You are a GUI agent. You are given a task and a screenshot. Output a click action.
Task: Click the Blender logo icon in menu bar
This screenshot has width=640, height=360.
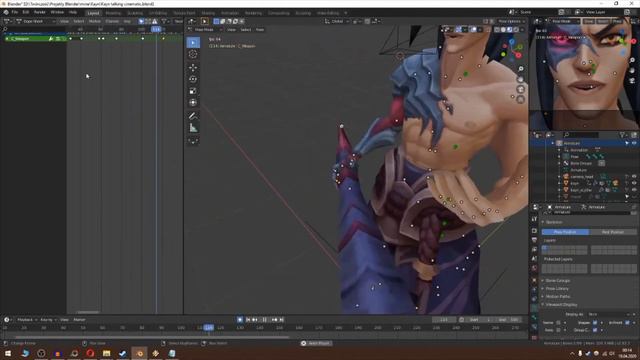(x=6, y=13)
